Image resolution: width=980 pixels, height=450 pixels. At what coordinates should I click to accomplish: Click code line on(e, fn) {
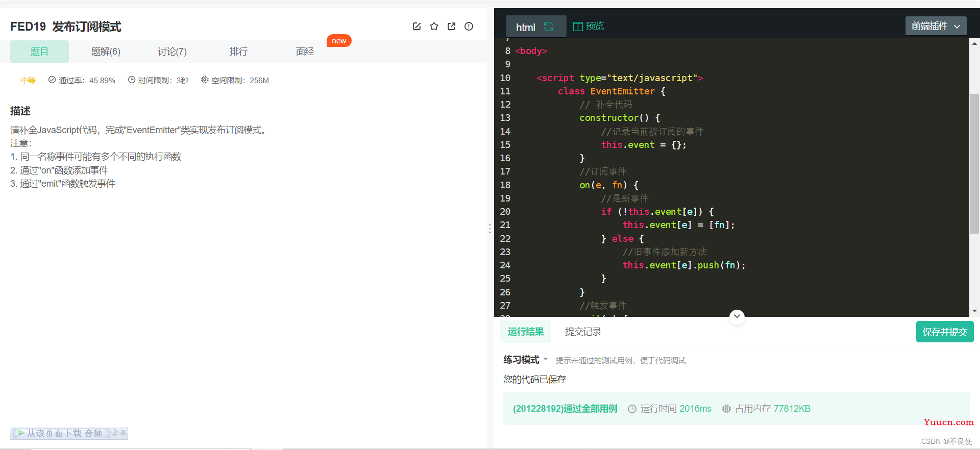pos(609,185)
